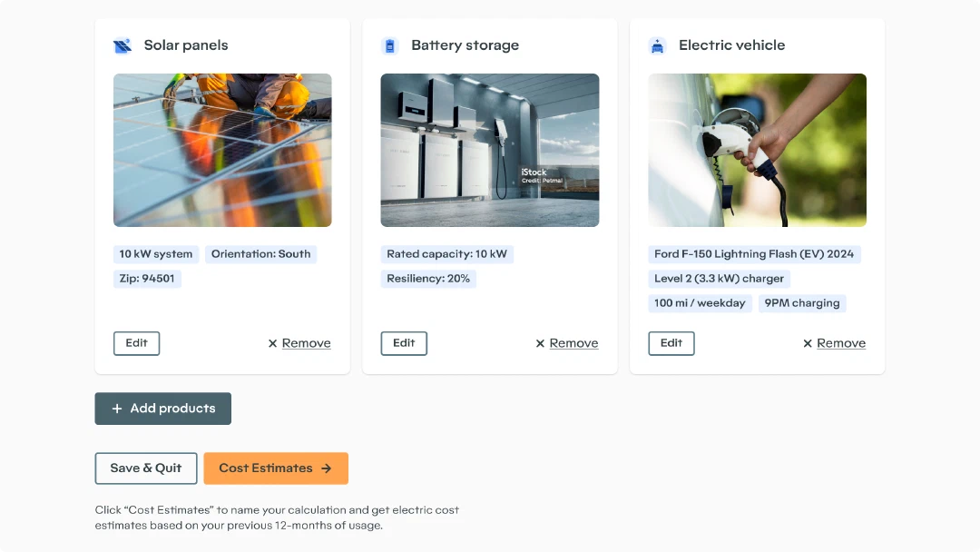Click the battery icon beside Battery storage
The width and height of the screenshot is (980, 552).
click(390, 45)
